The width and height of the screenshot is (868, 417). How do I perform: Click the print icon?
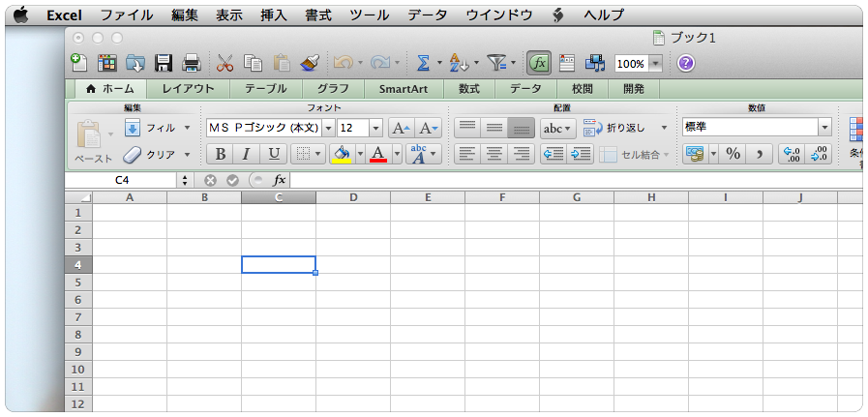(192, 63)
